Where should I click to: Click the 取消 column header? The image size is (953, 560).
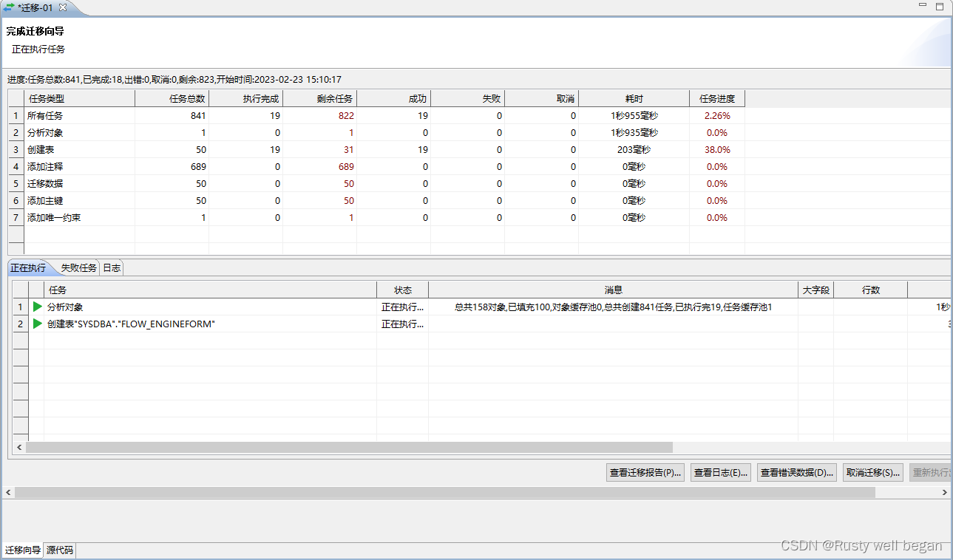(541, 98)
